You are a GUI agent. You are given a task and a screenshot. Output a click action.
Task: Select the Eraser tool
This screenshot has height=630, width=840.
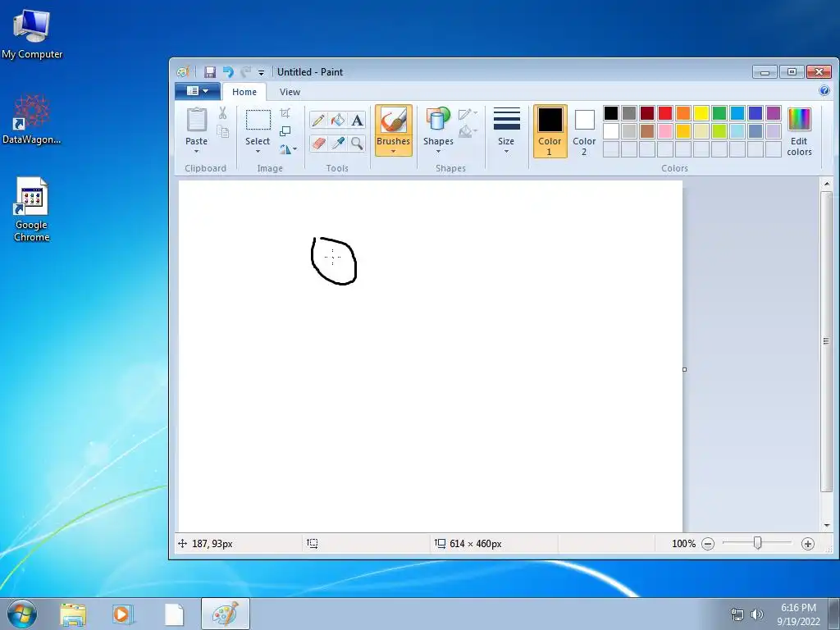(318, 143)
